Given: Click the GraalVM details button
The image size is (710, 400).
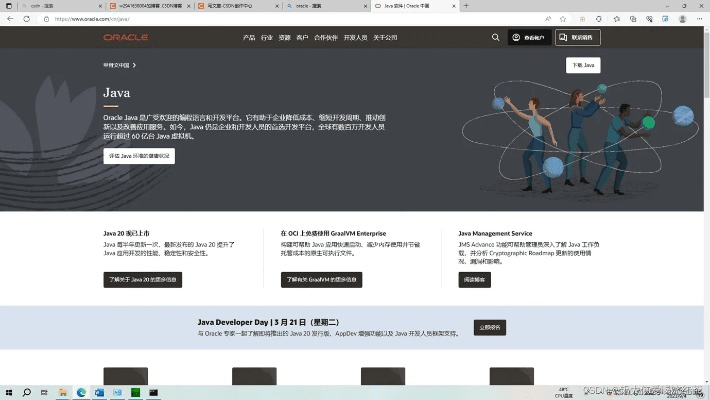Looking at the screenshot, I should tap(321, 280).
